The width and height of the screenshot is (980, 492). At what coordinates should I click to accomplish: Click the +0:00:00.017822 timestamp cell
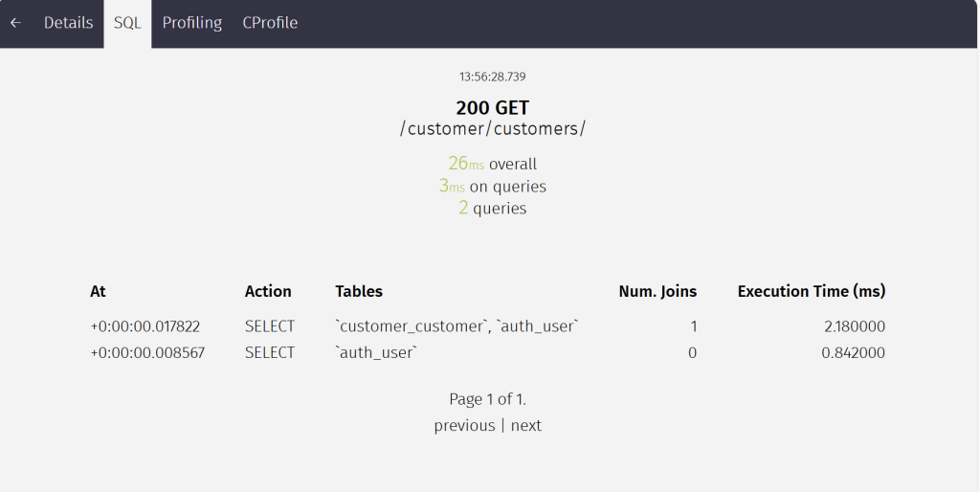(x=145, y=326)
